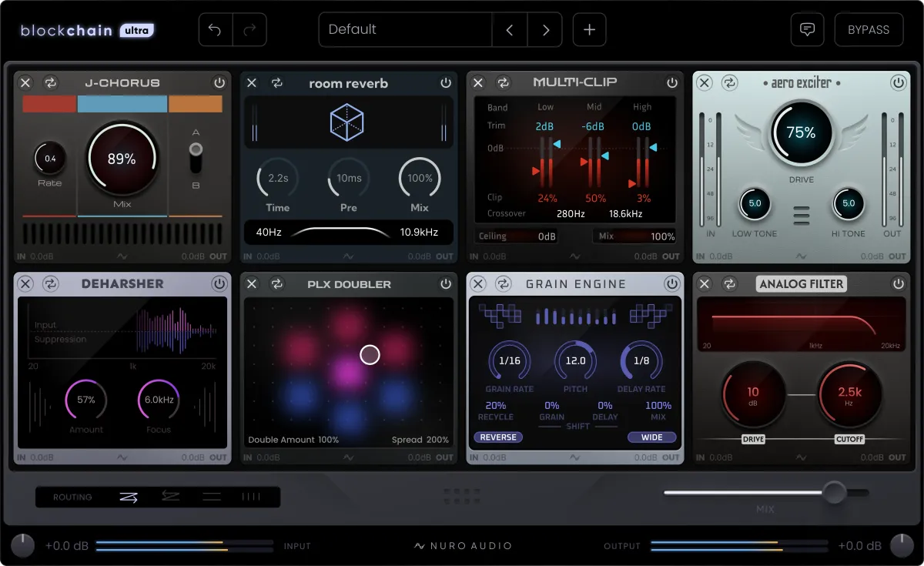
Task: Open the feedback chat bubble icon
Action: click(x=807, y=30)
